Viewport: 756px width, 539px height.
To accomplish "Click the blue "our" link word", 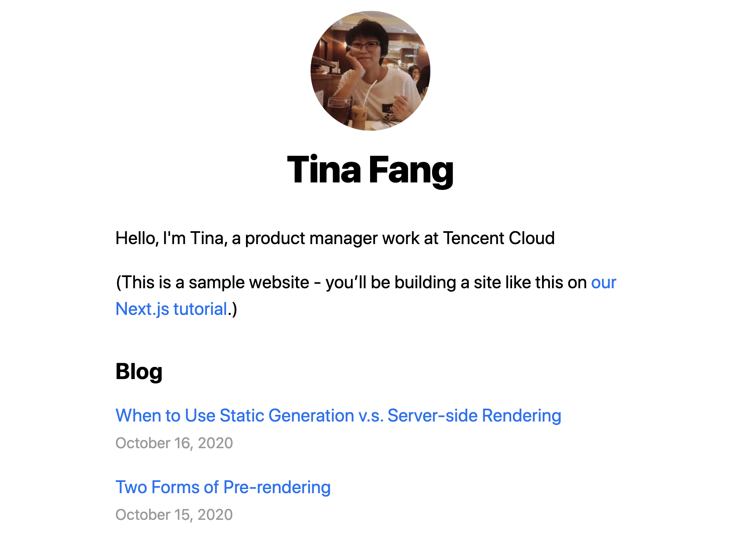I will [x=603, y=282].
